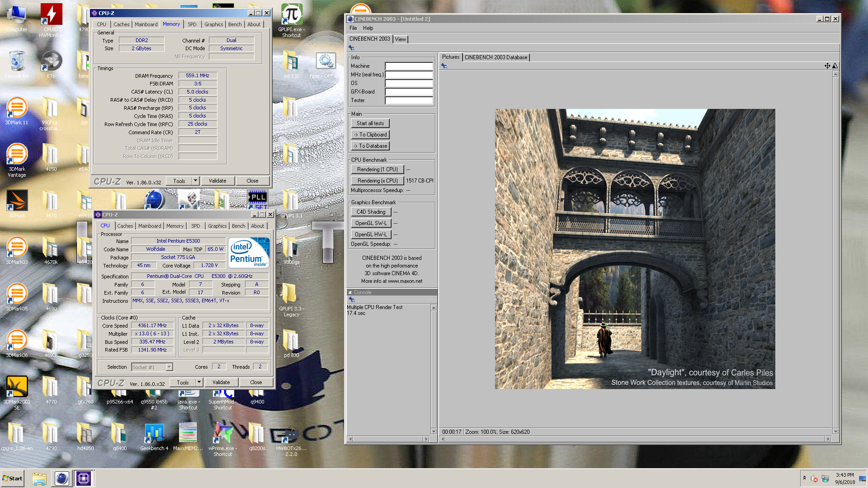Click the volume muted tray icon
Image resolution: width=868 pixels, height=488 pixels.
[x=814, y=479]
